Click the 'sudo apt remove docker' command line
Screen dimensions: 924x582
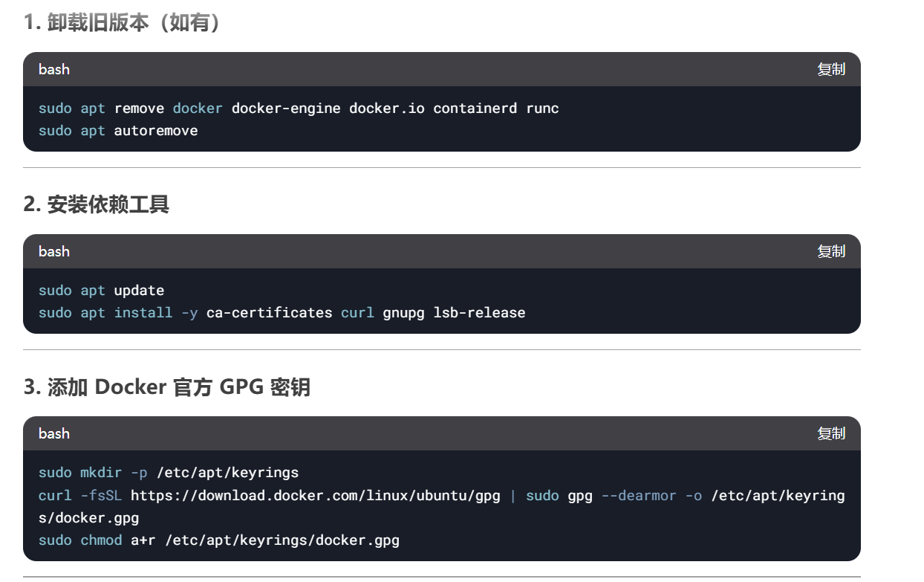tap(299, 109)
